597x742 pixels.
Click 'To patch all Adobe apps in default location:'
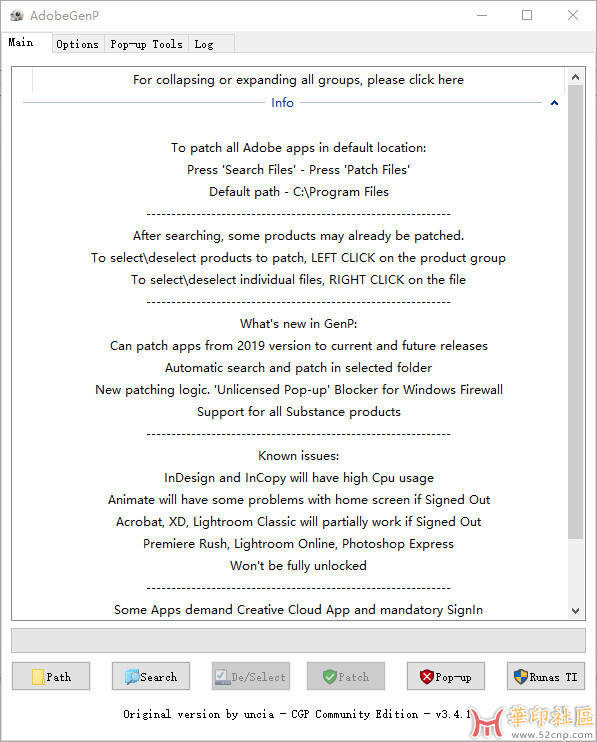pos(298,148)
